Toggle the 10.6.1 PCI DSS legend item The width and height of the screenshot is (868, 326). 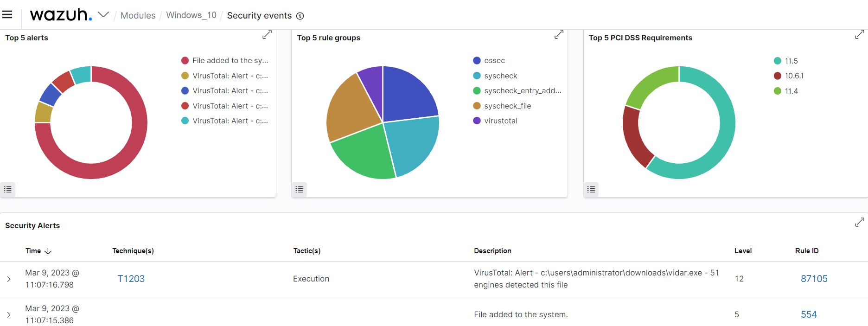[789, 76]
